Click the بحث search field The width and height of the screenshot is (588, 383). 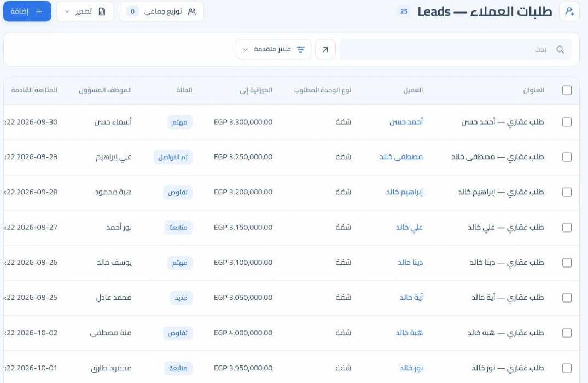point(456,49)
